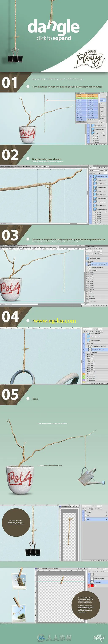This screenshot has width=108, height=644.
Task: Hide String Length layer in step 04 panel
Action: coord(84,346)
